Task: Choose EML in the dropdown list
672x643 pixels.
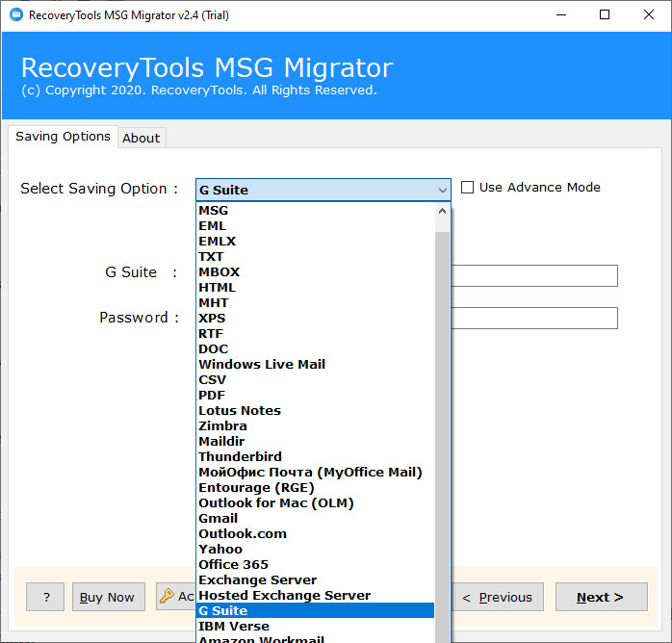Action: click(316, 226)
